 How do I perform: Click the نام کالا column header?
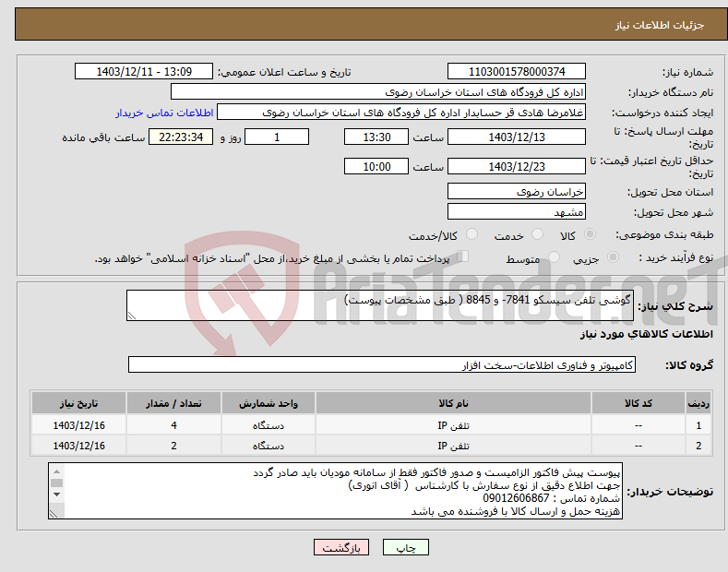[453, 403]
